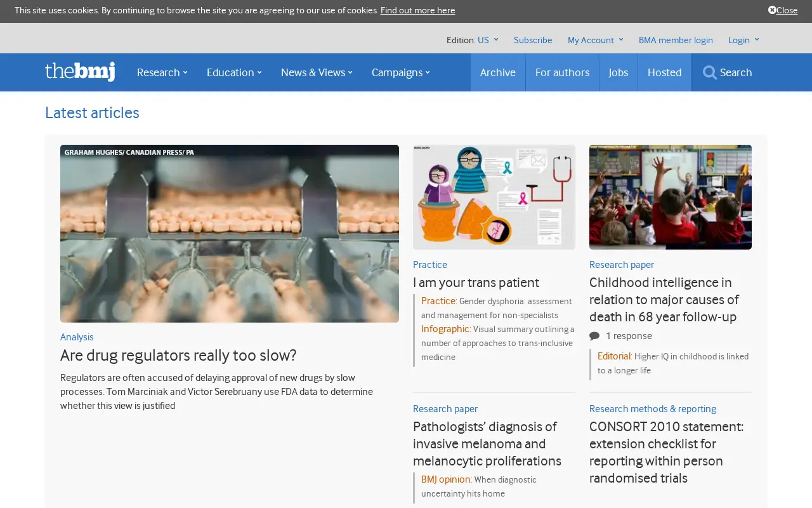Click the comment bubble icon beside 1 response
The height and width of the screenshot is (508, 812).
[594, 336]
